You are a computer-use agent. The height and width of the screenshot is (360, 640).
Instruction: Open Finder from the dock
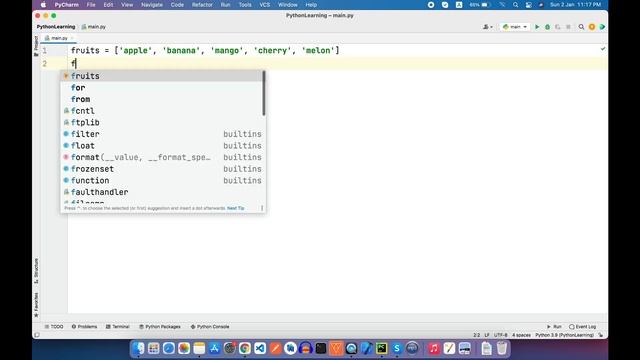coord(138,348)
